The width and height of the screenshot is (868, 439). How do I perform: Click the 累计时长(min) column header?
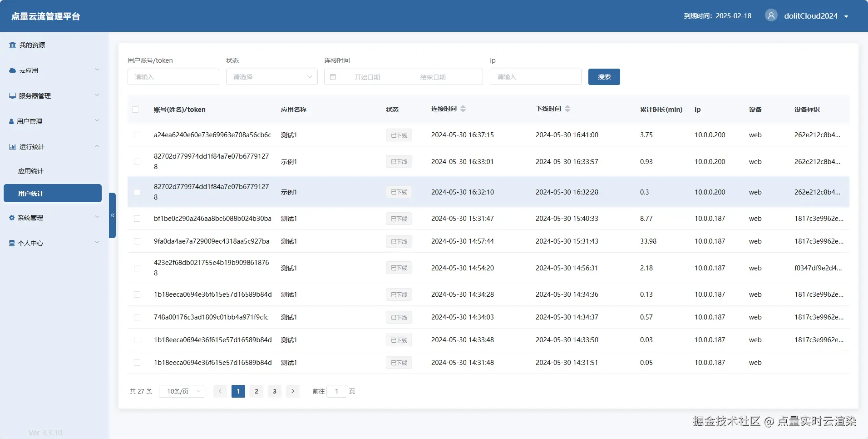point(661,110)
